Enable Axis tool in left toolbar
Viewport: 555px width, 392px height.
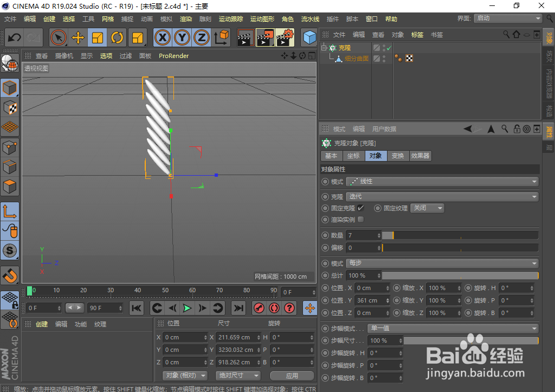[10, 212]
